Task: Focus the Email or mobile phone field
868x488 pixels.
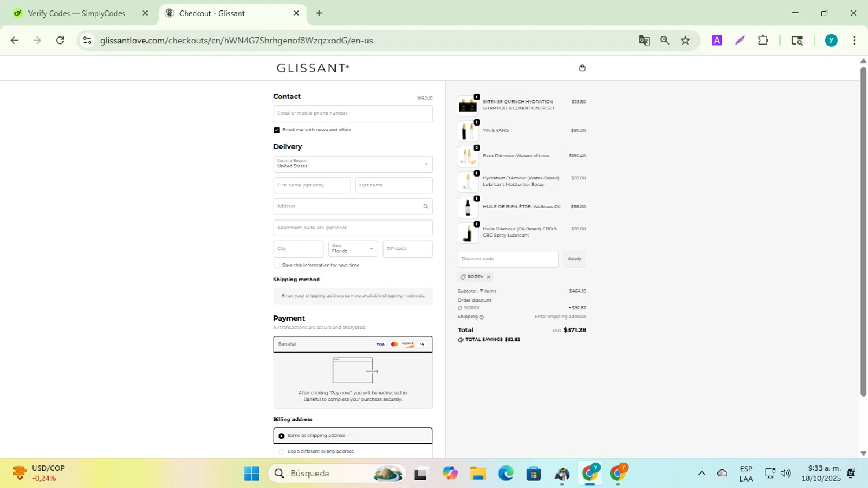Action: [x=353, y=113]
